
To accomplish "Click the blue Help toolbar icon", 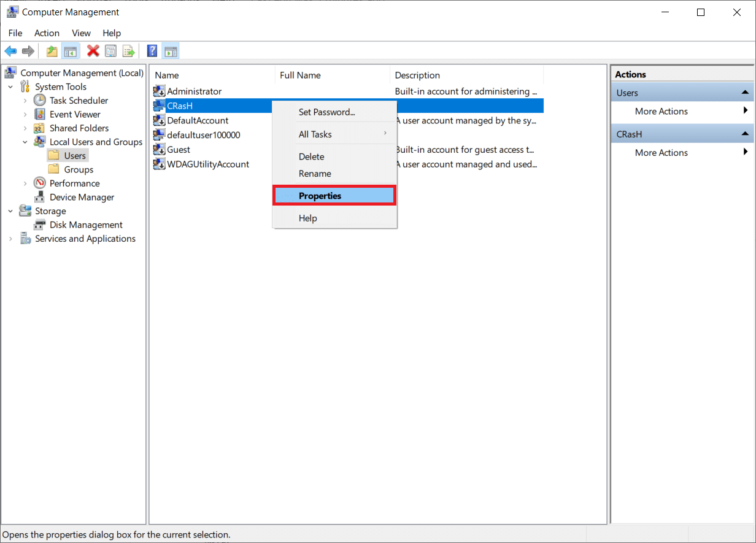I will [152, 51].
